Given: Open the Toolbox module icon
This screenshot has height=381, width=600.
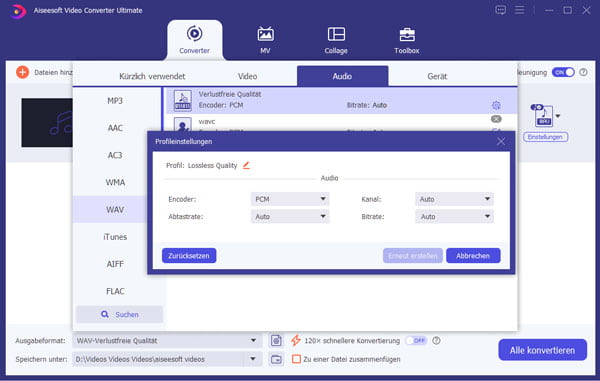Looking at the screenshot, I should tap(407, 35).
